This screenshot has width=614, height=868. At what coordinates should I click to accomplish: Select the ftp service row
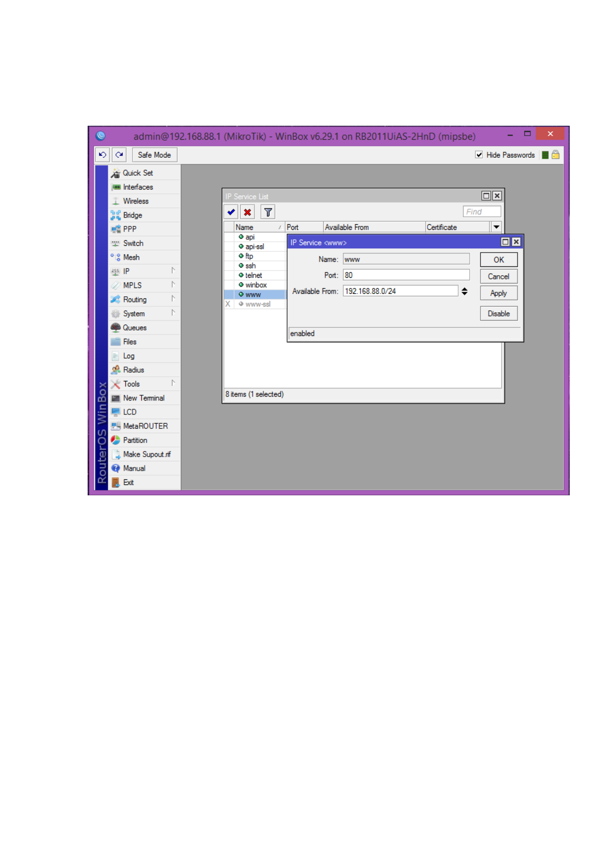(255, 256)
